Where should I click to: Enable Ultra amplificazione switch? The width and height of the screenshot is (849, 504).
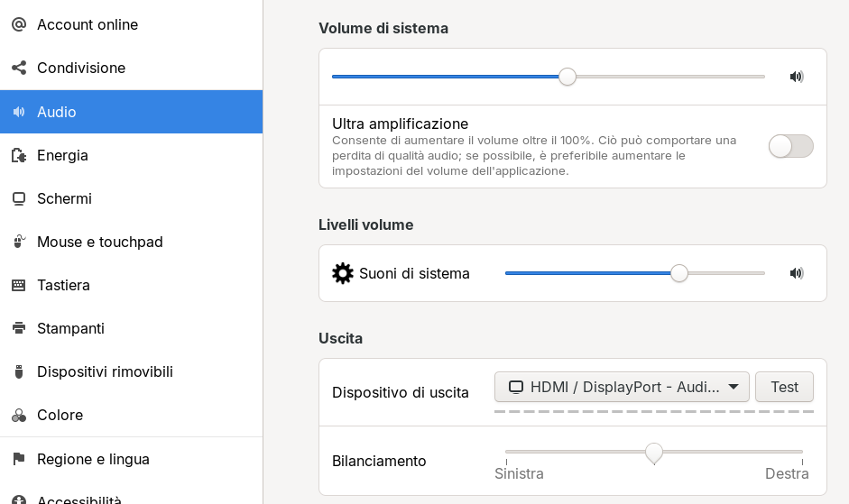(x=790, y=146)
